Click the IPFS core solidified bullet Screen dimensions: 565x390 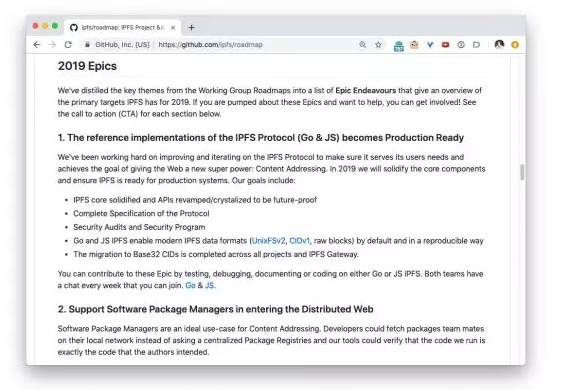pyautogui.click(x=195, y=200)
